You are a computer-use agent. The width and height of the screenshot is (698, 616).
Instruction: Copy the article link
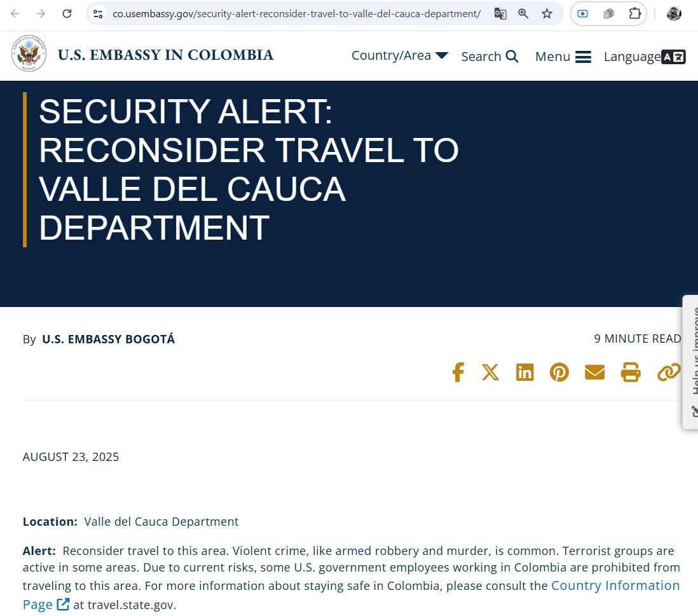tap(668, 373)
